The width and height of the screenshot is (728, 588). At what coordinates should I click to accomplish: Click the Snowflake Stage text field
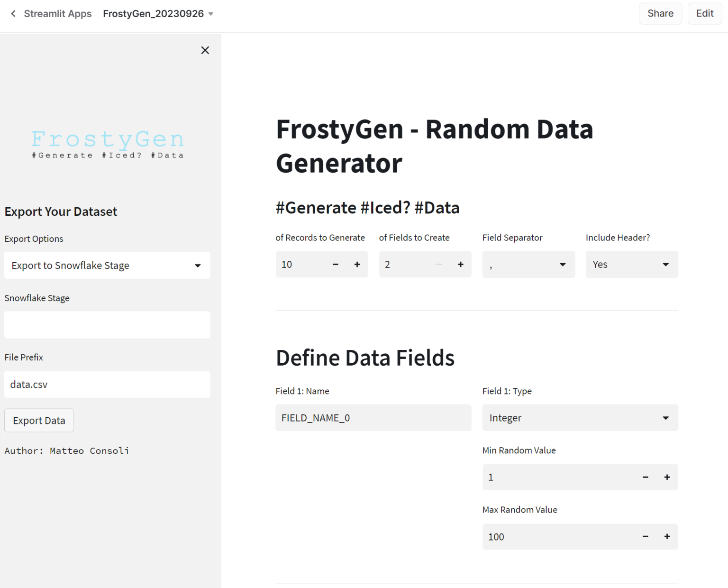tap(107, 325)
